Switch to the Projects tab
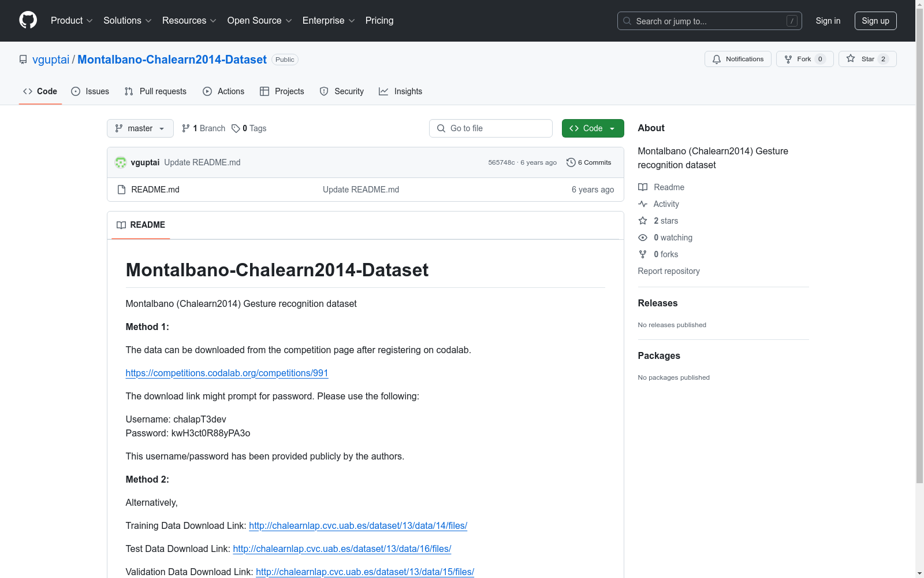Image resolution: width=924 pixels, height=578 pixels. point(282,91)
